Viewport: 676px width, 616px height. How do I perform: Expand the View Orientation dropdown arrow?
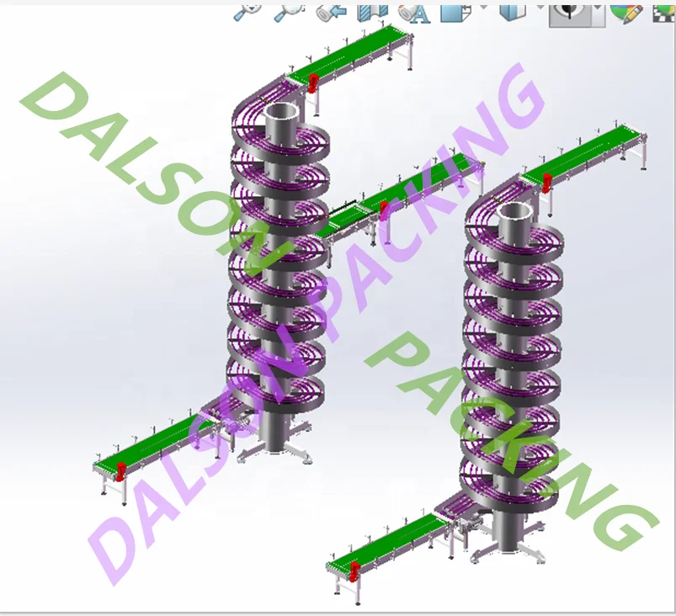(x=483, y=8)
